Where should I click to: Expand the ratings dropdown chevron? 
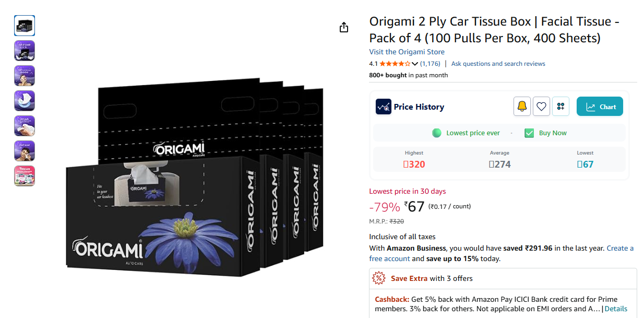click(x=415, y=64)
